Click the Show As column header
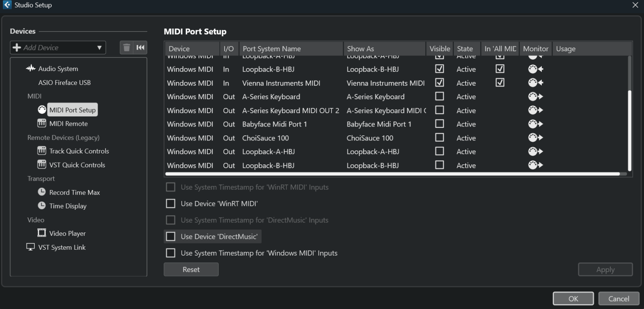The height and width of the screenshot is (309, 644). tap(384, 49)
